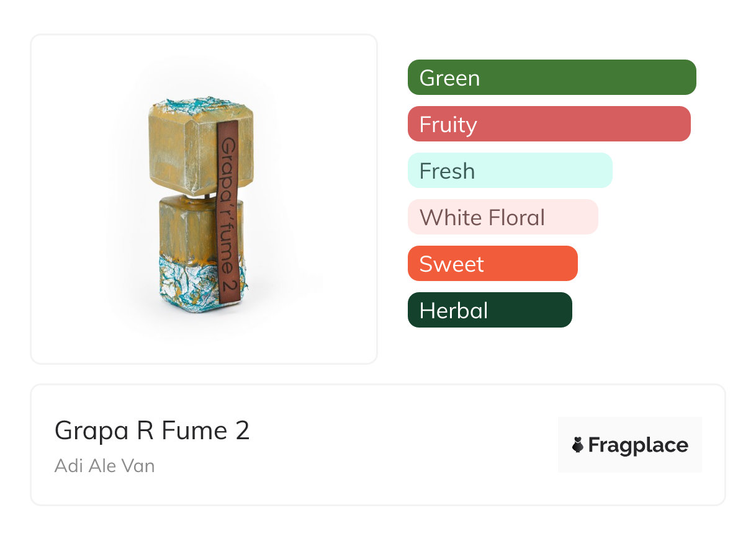This screenshot has width=756, height=536.
Task: Click the Herbal accord bar
Action: [x=490, y=310]
